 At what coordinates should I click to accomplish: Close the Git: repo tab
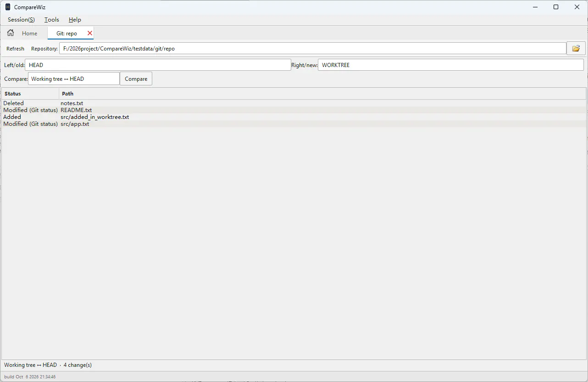[90, 33]
